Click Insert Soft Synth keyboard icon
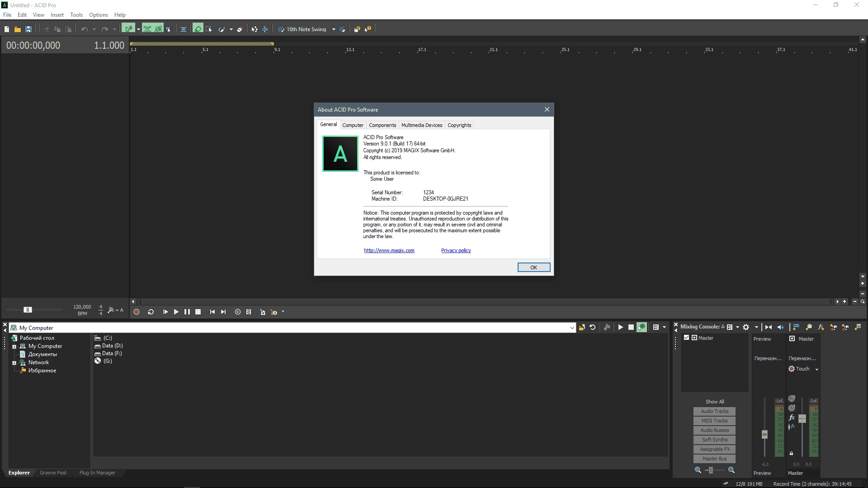 pos(858,327)
